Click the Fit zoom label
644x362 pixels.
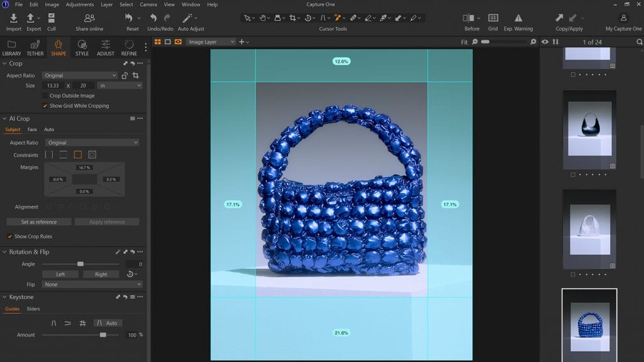click(x=464, y=42)
